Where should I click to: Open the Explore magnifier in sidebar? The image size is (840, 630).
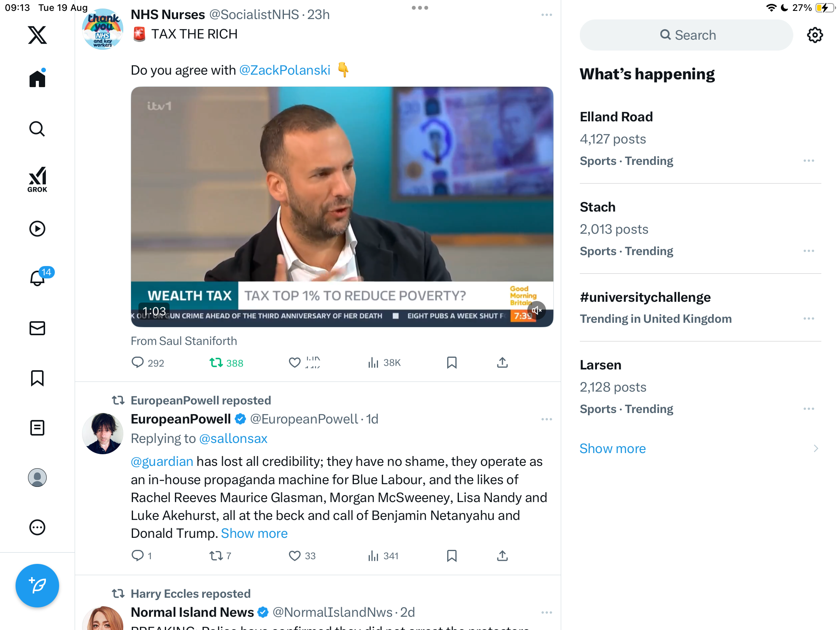pos(37,129)
